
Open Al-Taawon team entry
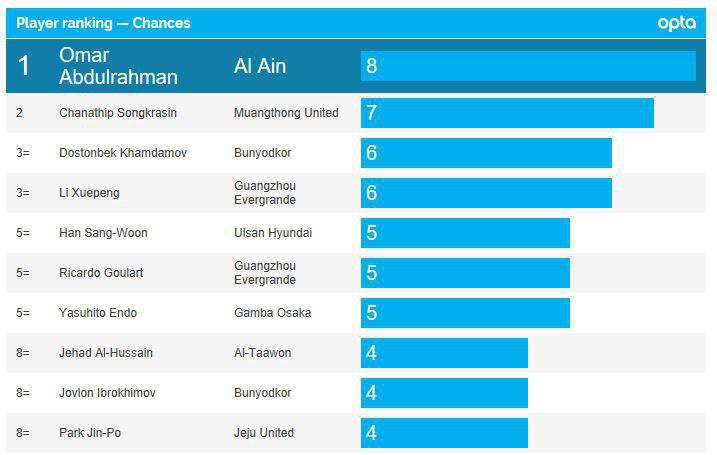(x=262, y=353)
